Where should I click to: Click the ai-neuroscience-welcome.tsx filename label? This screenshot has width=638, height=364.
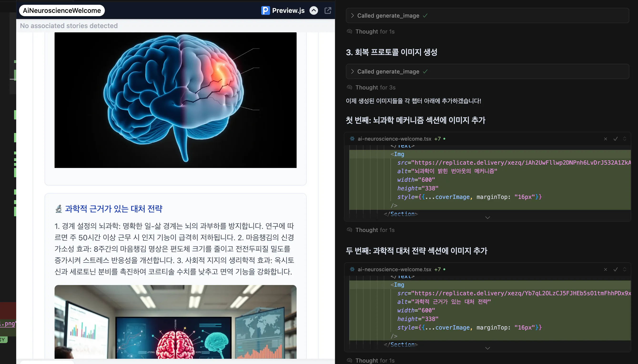(x=395, y=139)
